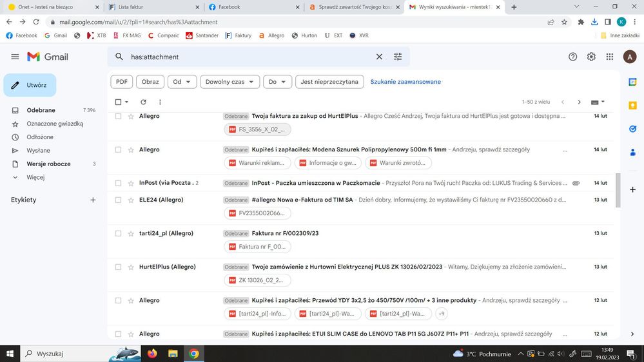Create new label plus icon
Image resolution: width=644 pixels, height=362 pixels.
(93, 200)
